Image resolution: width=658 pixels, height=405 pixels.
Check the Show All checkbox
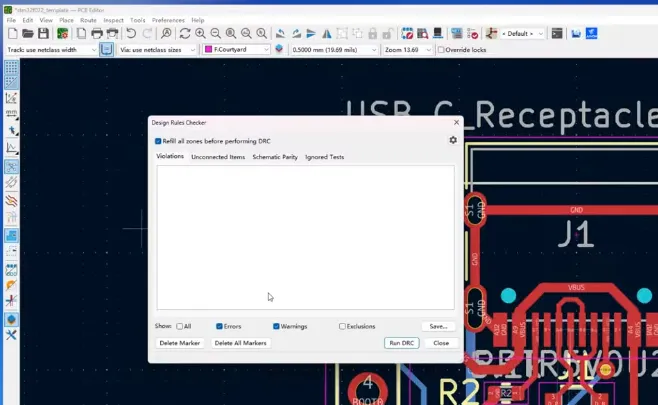(x=180, y=326)
